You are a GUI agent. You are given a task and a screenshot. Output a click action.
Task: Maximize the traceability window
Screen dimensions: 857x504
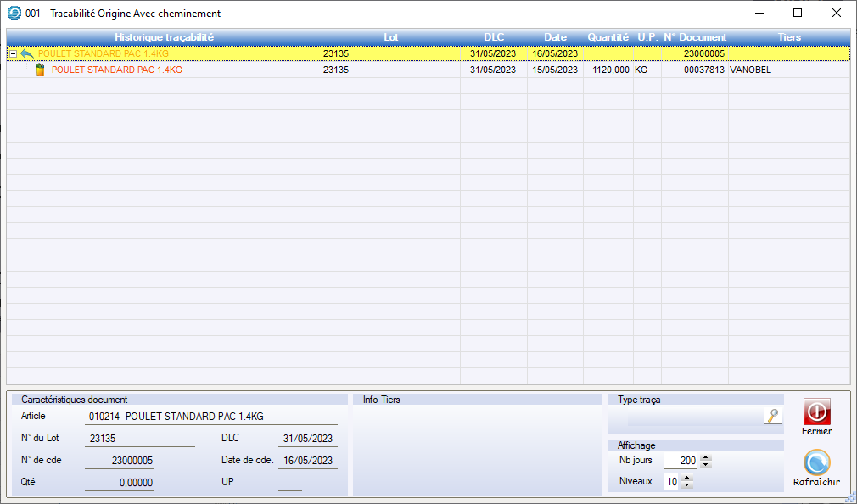click(x=797, y=13)
